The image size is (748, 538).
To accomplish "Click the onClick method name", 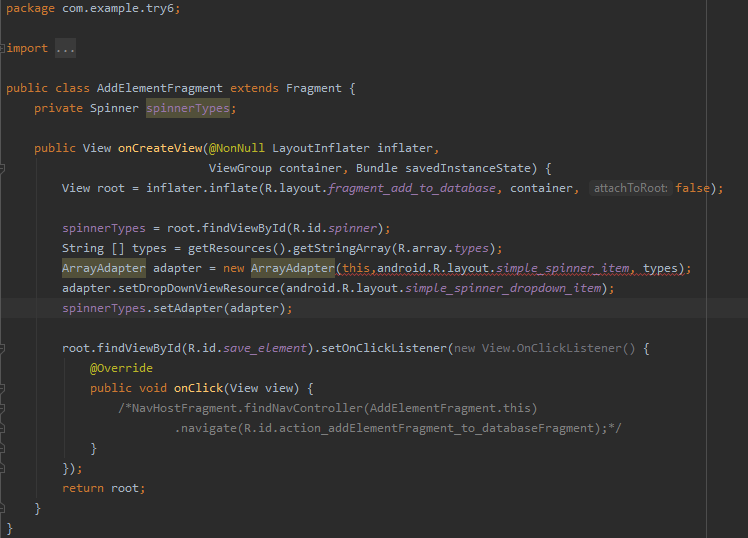I will pyautogui.click(x=198, y=389).
